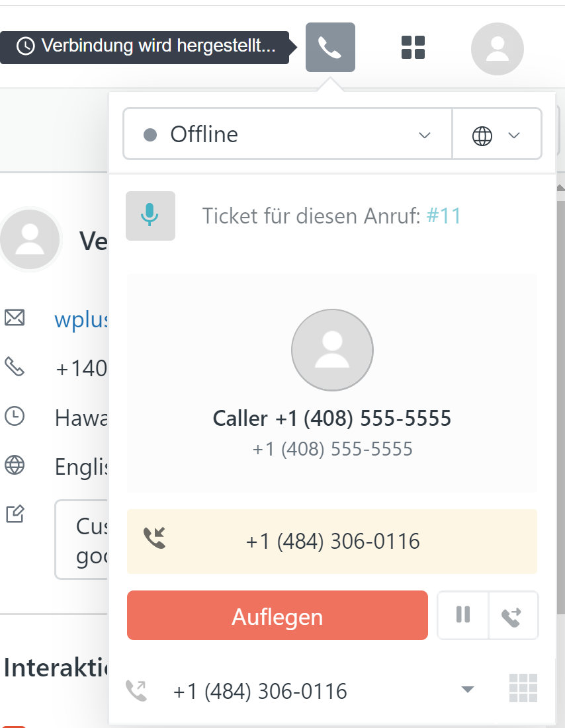Image resolution: width=565 pixels, height=728 pixels.
Task: Pause the call with hold button
Action: (463, 615)
